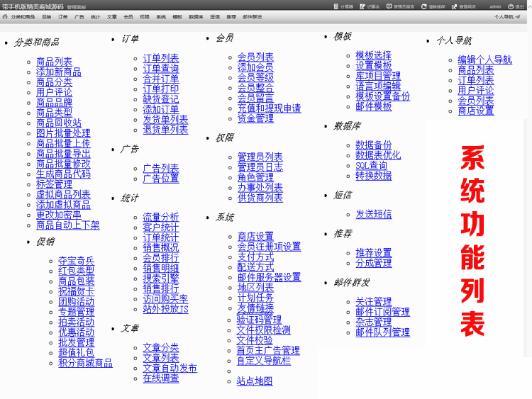
Task: Open the 会员 menu in the nav bar
Action: [x=128, y=17]
